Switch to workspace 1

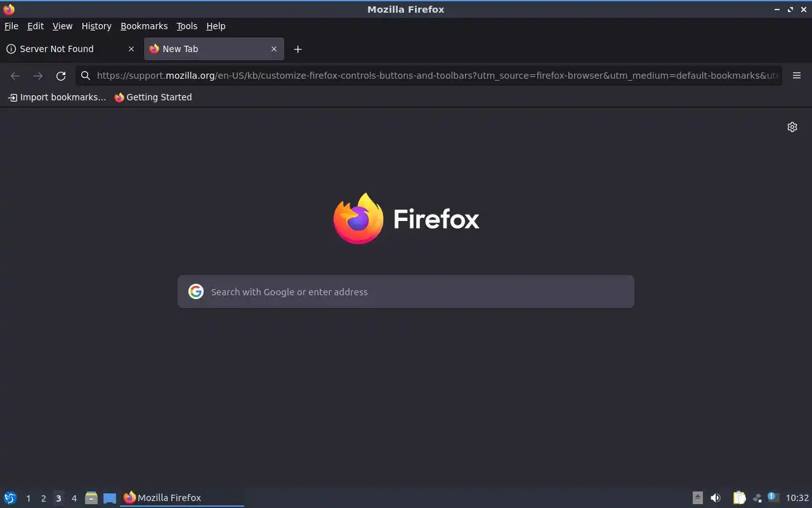coord(28,498)
